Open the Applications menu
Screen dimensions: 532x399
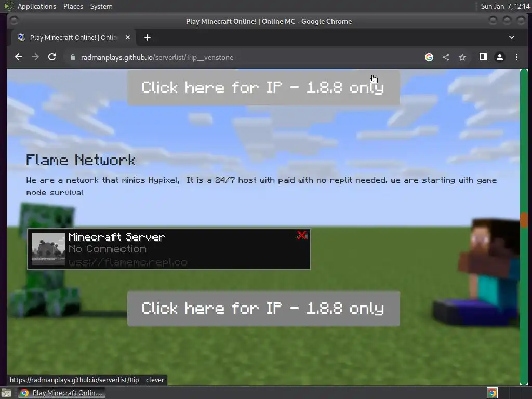tap(37, 6)
